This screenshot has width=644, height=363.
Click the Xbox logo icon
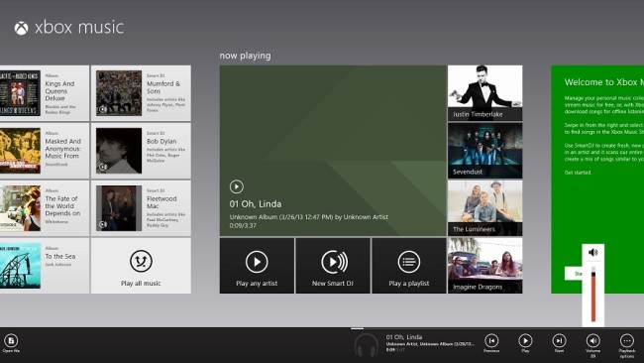coord(22,28)
